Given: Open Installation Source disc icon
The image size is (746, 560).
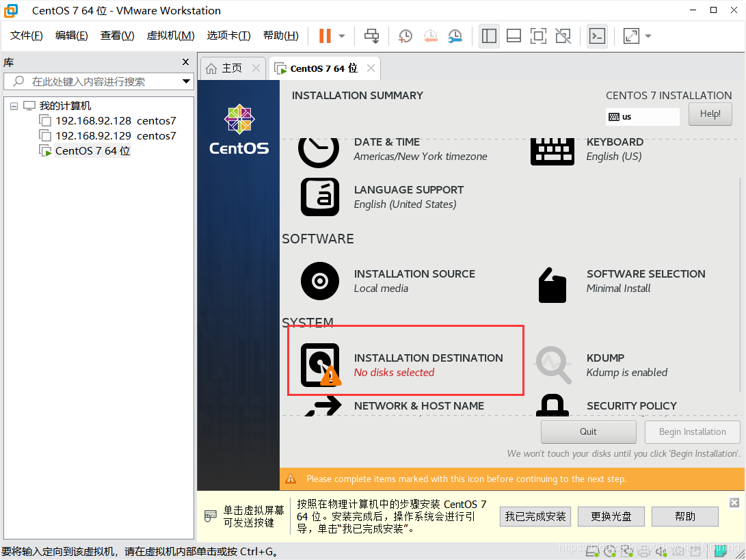Looking at the screenshot, I should (320, 281).
